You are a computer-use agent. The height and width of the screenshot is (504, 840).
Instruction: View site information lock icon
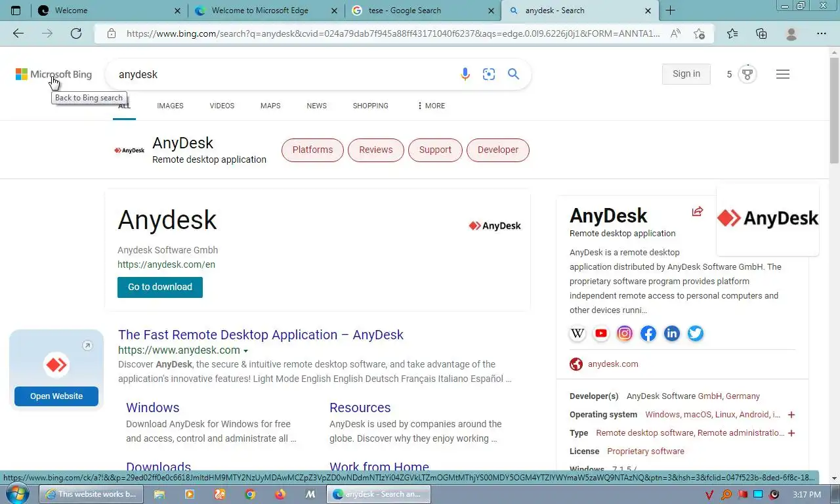(x=112, y=33)
